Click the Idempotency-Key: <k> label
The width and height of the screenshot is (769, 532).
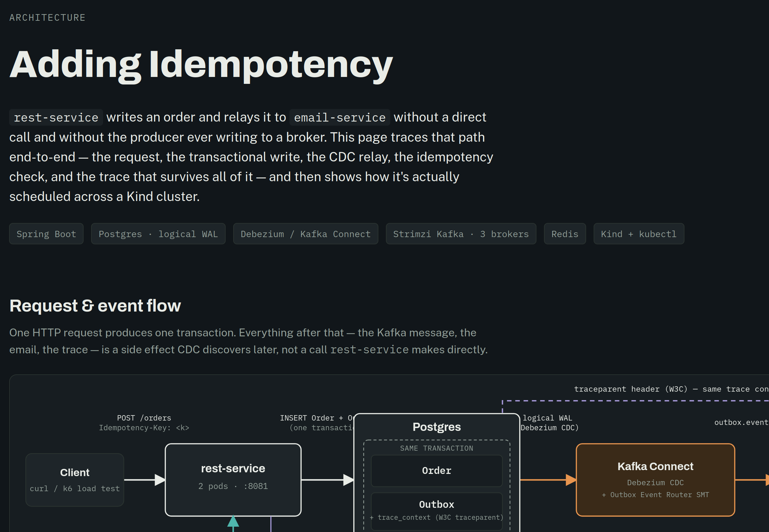tap(144, 428)
